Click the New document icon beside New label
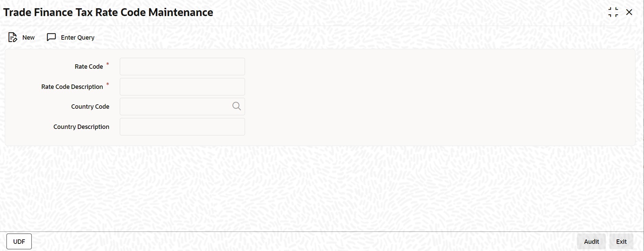This screenshot has height=251, width=644. tap(13, 37)
